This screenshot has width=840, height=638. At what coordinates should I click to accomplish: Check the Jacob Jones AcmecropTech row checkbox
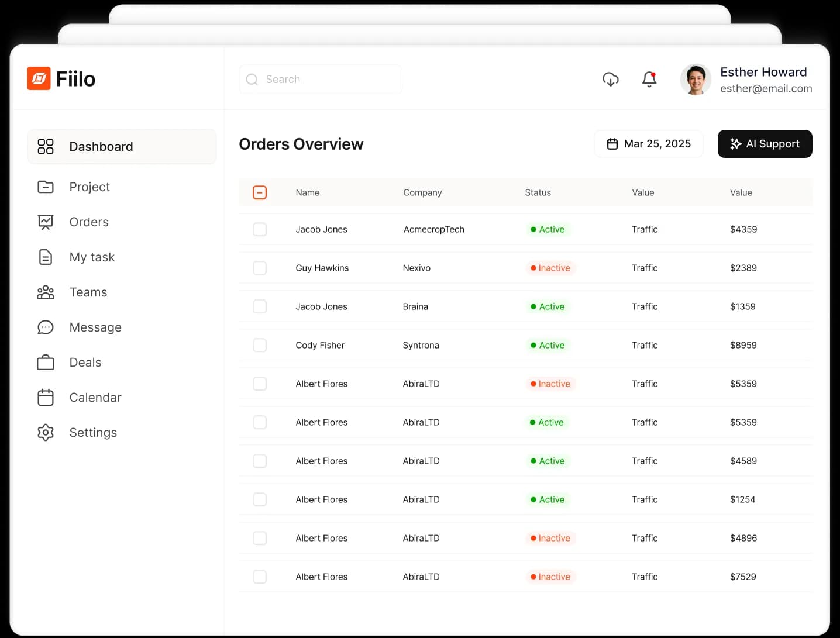(x=260, y=229)
